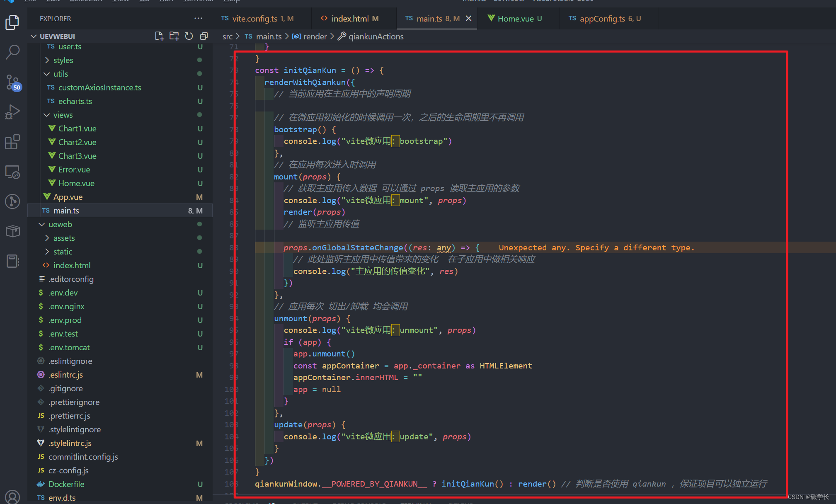836x504 pixels.
Task: Open .eslintignore file
Action: click(120, 361)
